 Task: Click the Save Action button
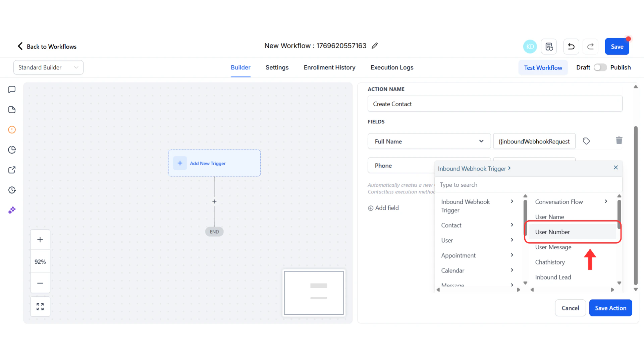tap(610, 308)
